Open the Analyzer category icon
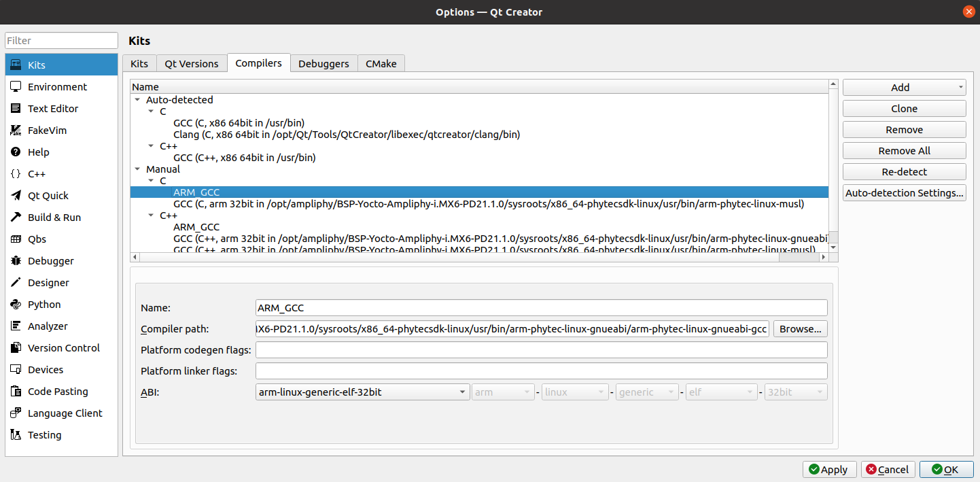This screenshot has width=980, height=482. pyautogui.click(x=16, y=326)
